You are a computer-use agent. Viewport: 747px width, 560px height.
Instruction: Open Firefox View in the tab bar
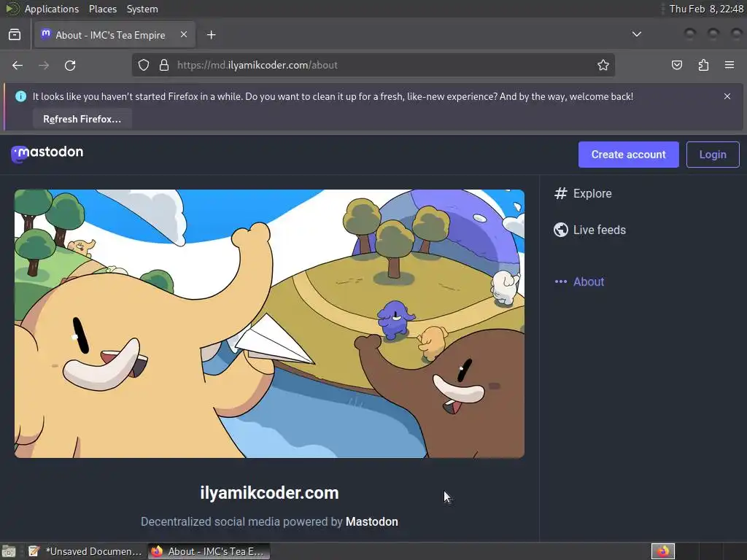click(15, 35)
